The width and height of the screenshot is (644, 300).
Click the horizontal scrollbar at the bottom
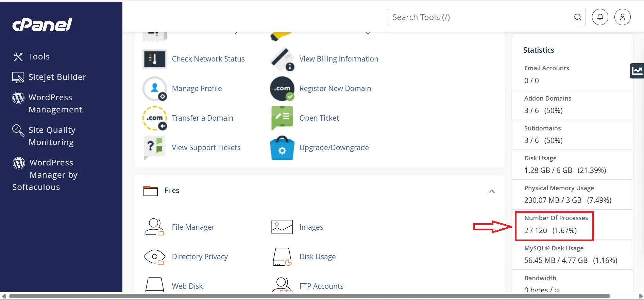[309, 296]
